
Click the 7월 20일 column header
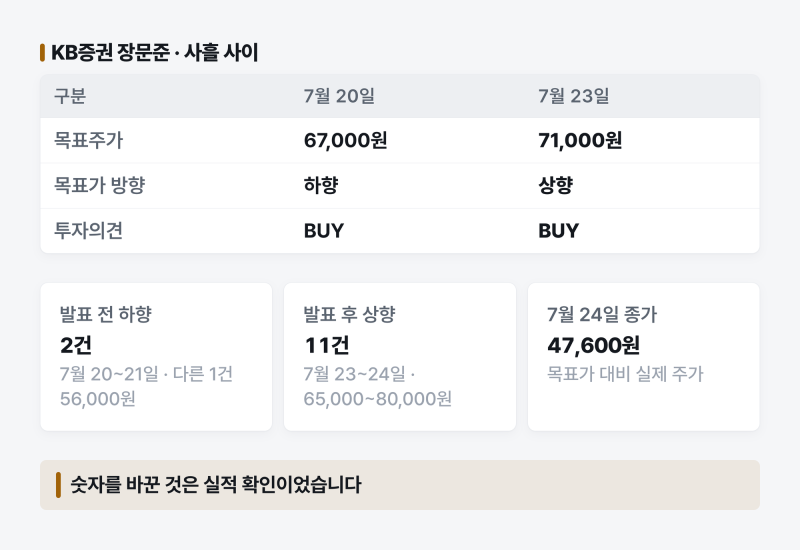click(x=339, y=96)
